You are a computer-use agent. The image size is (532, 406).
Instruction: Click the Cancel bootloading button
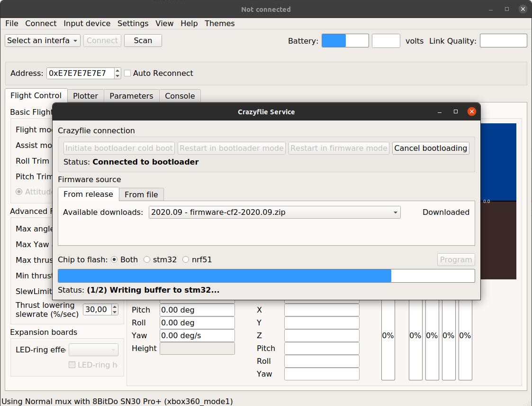[x=431, y=148]
